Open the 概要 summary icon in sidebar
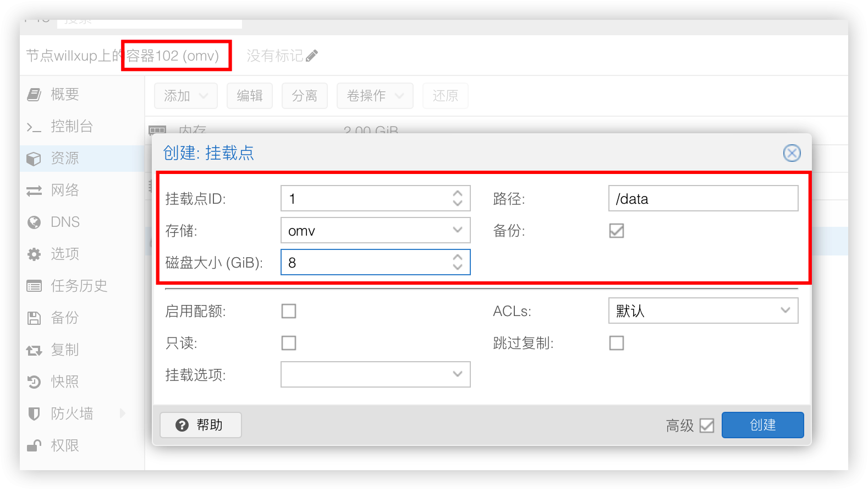Viewport: 868px width, 490px height. tap(34, 95)
